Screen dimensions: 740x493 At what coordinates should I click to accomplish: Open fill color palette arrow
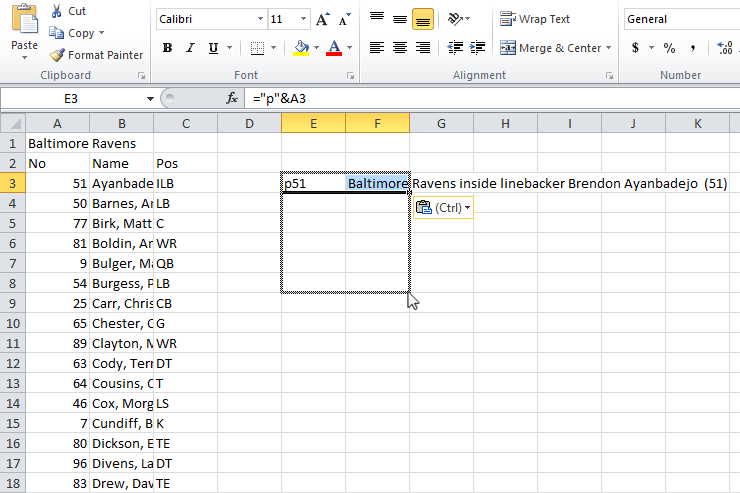coord(316,48)
